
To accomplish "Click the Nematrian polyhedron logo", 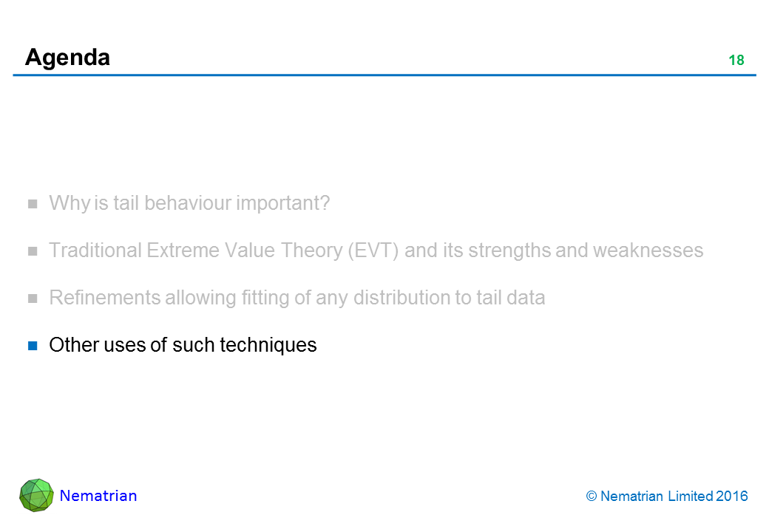I will (x=36, y=495).
